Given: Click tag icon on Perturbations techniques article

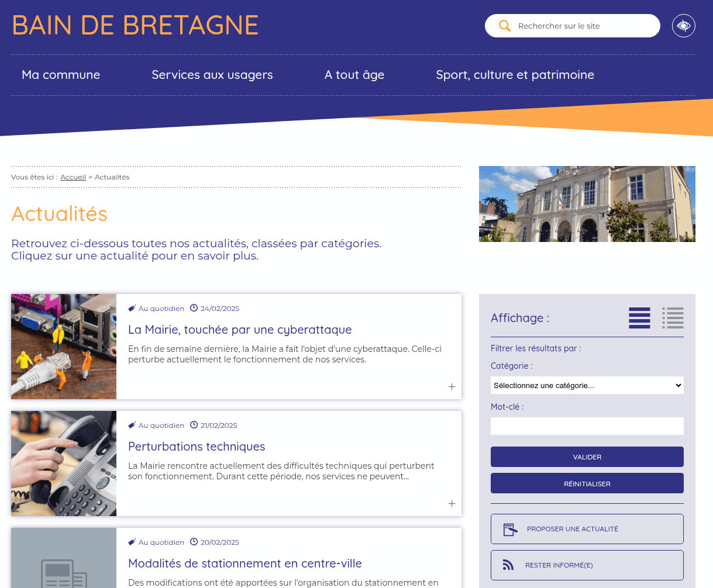Looking at the screenshot, I should click(x=132, y=425).
